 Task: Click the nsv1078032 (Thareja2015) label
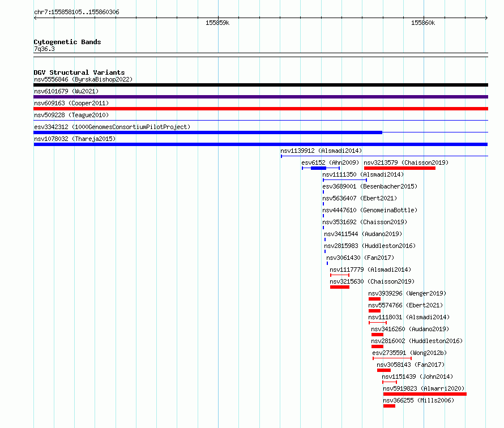point(75,139)
